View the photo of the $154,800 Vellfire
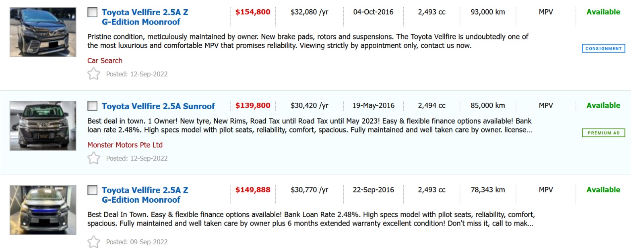Screen dimensions: 644x251 pos(43,32)
